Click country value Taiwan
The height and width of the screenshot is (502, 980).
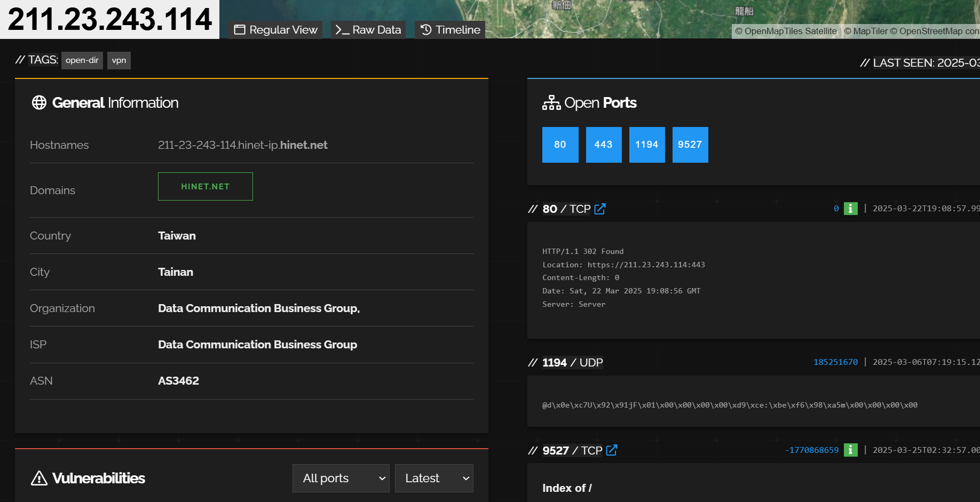[177, 236]
